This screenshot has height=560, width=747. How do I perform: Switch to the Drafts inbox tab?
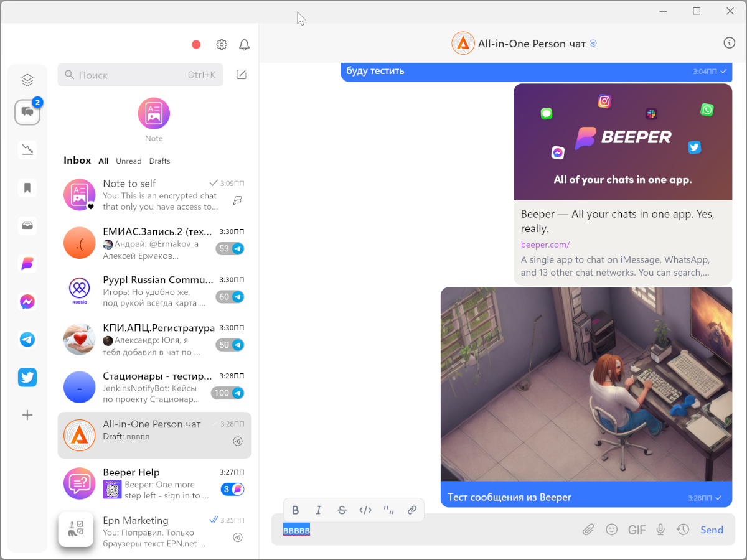[x=159, y=161]
